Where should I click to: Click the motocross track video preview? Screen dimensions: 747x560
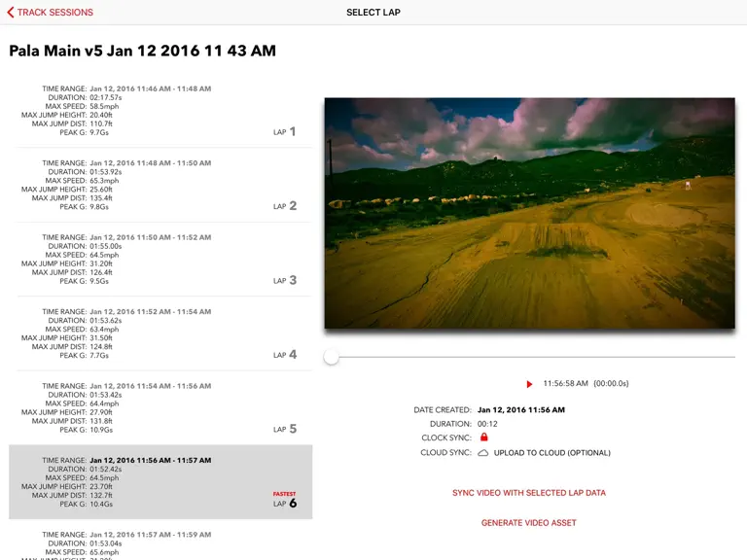[530, 213]
